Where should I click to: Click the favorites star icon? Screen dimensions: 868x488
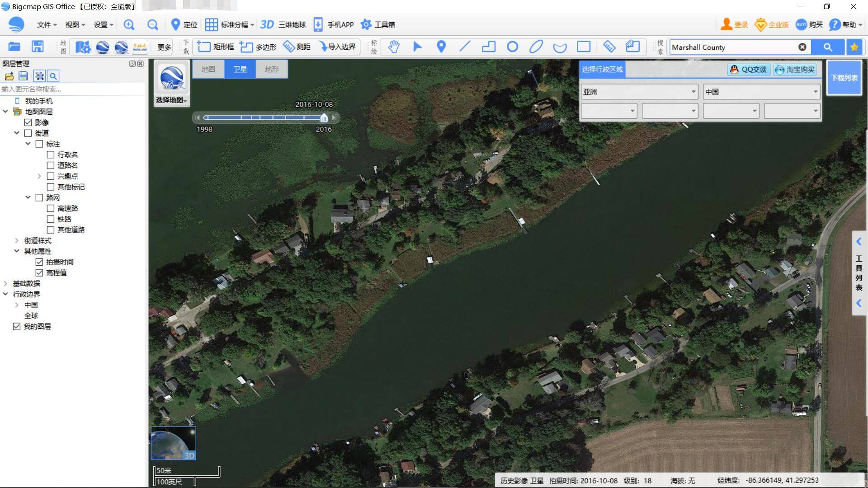coord(854,47)
